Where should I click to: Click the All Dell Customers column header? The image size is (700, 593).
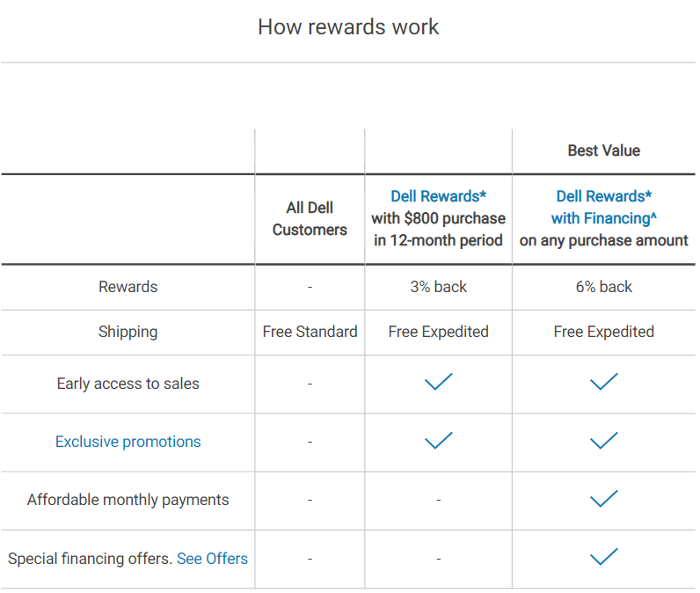tap(310, 218)
